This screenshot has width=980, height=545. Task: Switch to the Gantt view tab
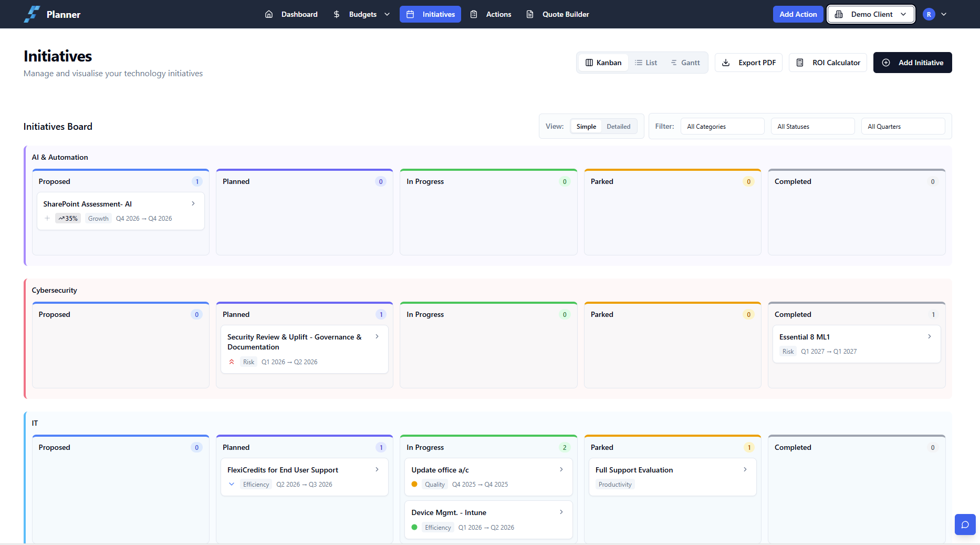(685, 63)
